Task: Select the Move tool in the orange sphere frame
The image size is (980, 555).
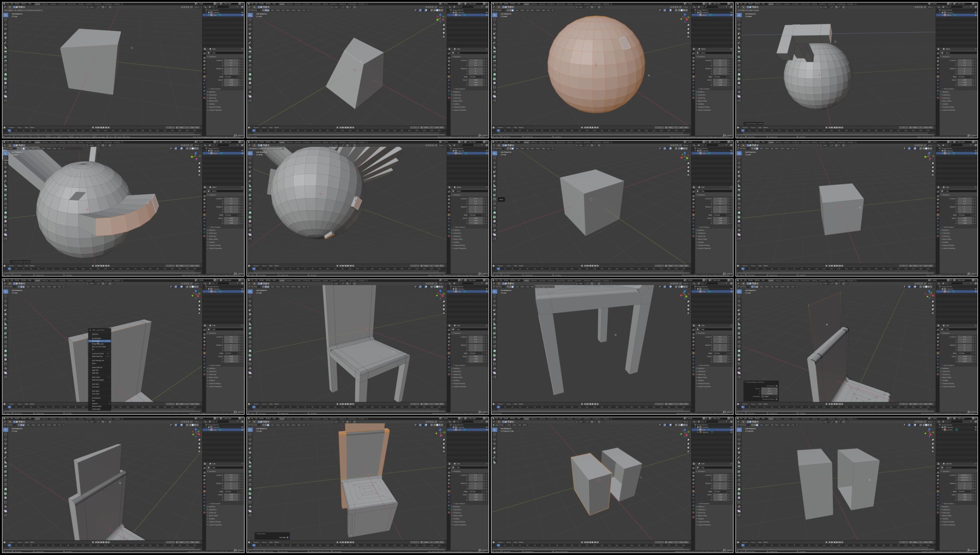Action: point(495,24)
